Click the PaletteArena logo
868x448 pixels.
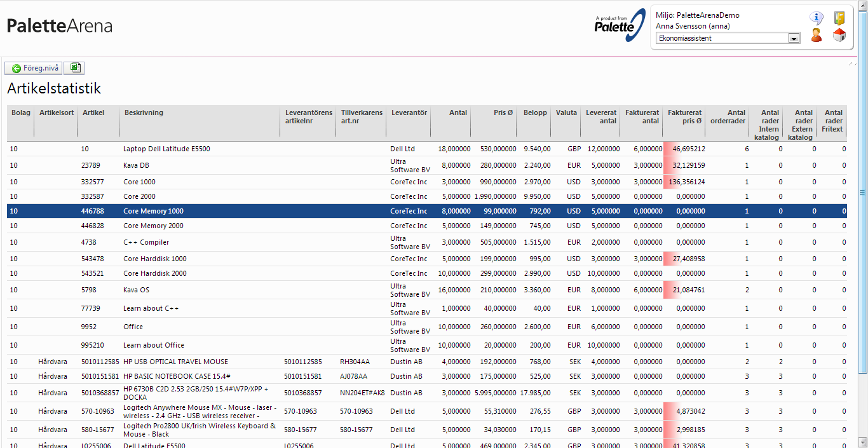point(60,26)
